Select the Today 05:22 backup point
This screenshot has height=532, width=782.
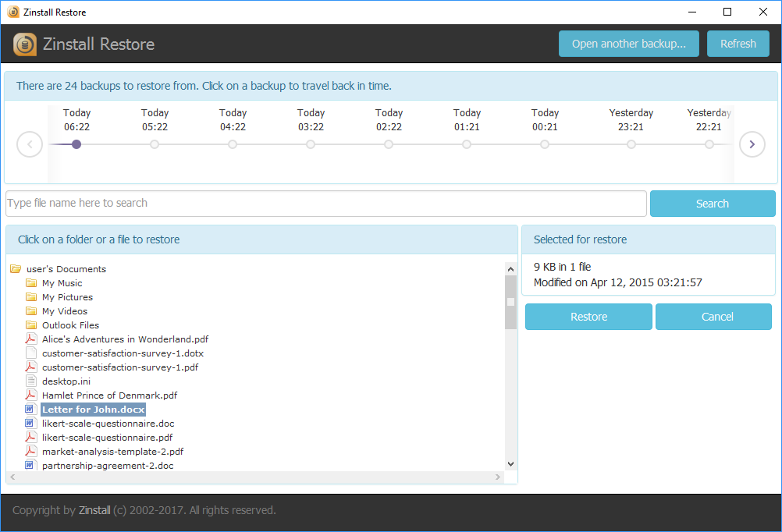click(x=155, y=144)
